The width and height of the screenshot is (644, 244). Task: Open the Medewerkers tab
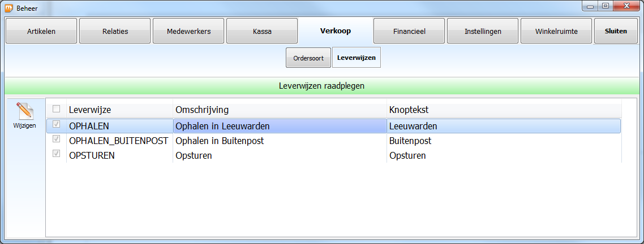click(x=188, y=30)
